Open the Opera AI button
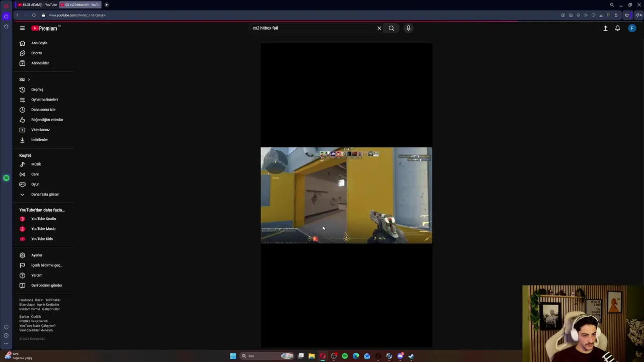 [639, 15]
